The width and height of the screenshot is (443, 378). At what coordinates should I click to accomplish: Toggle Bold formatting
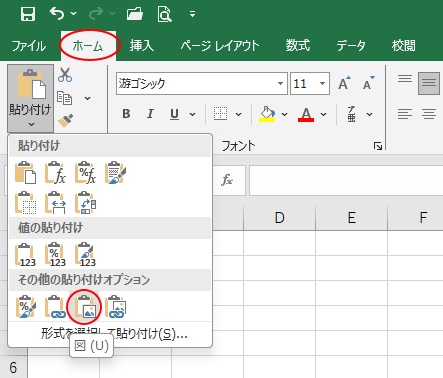[126, 114]
